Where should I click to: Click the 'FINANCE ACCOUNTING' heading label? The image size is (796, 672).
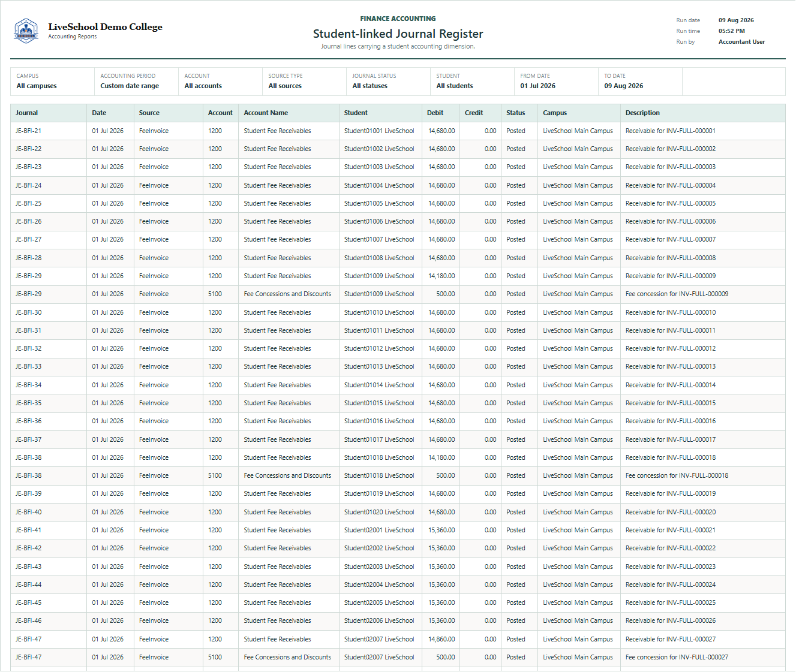coord(398,19)
